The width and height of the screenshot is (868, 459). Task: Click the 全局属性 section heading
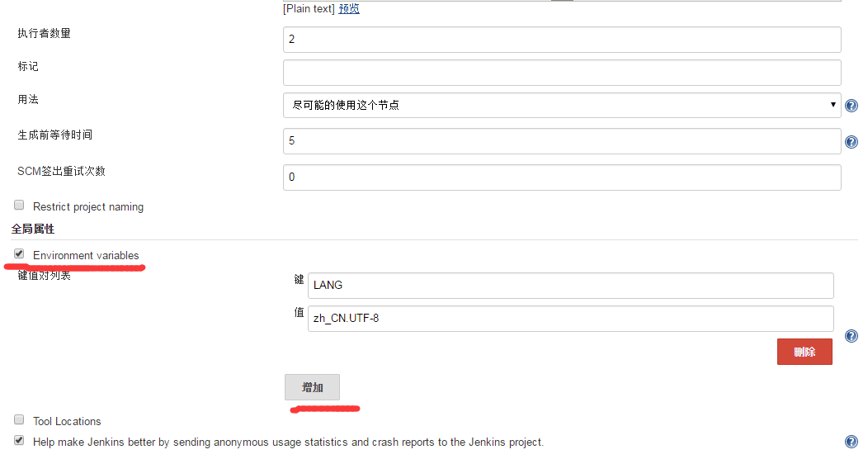point(33,229)
